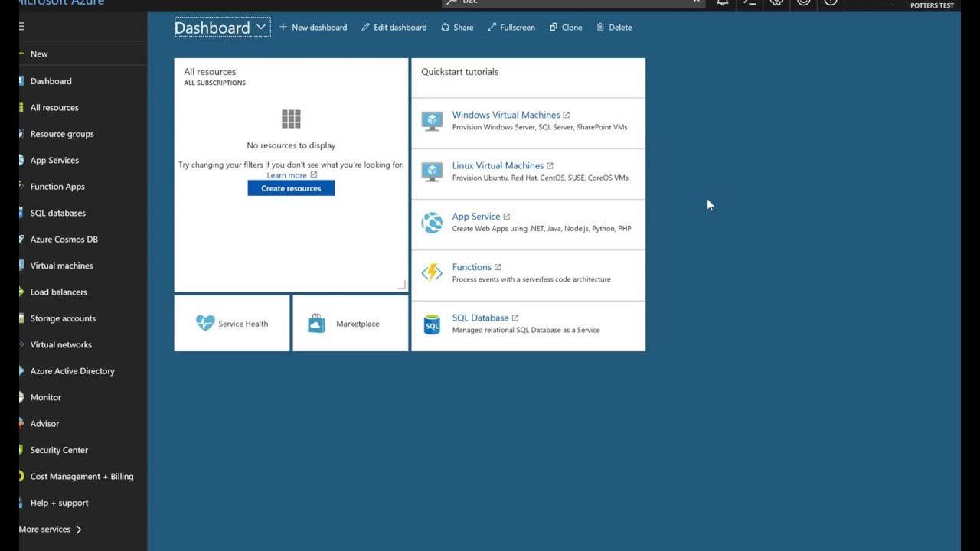Viewport: 980px width, 551px height.
Task: Click external link icon beside SQL Database tutorial
Action: click(515, 318)
